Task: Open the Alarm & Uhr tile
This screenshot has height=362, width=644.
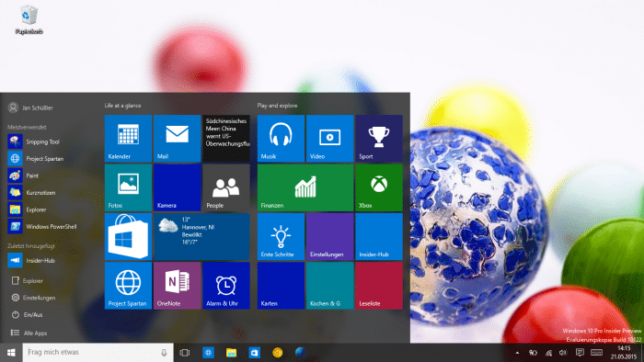Action: tap(226, 286)
